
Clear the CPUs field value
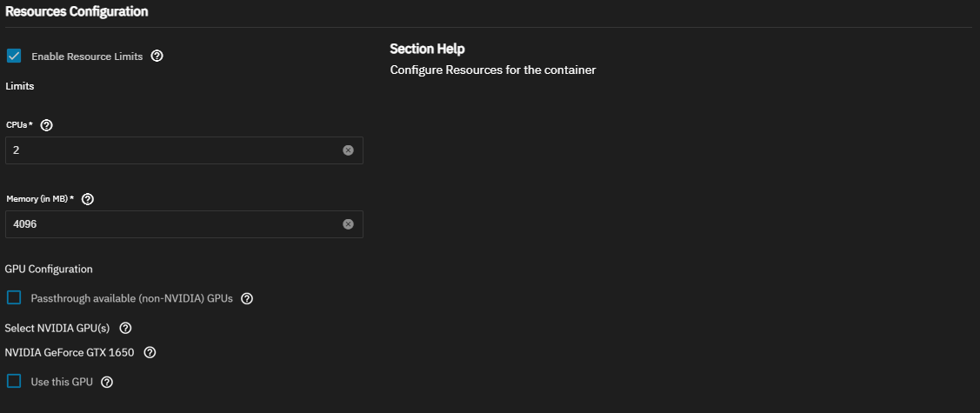click(348, 150)
